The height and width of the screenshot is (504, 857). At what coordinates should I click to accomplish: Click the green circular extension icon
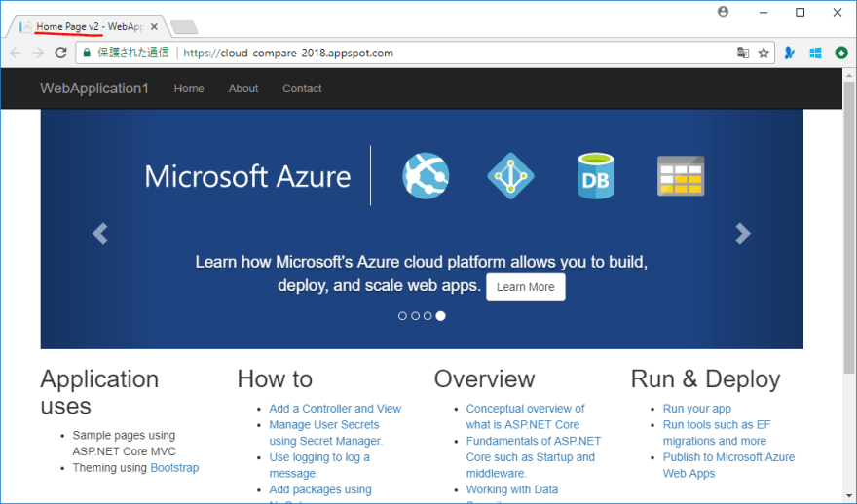pos(841,53)
